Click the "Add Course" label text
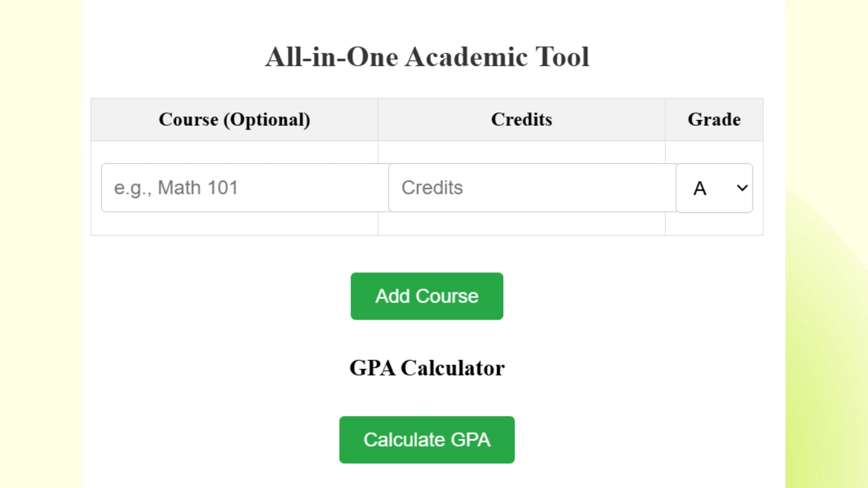Screen dimensions: 868x488 [426, 296]
